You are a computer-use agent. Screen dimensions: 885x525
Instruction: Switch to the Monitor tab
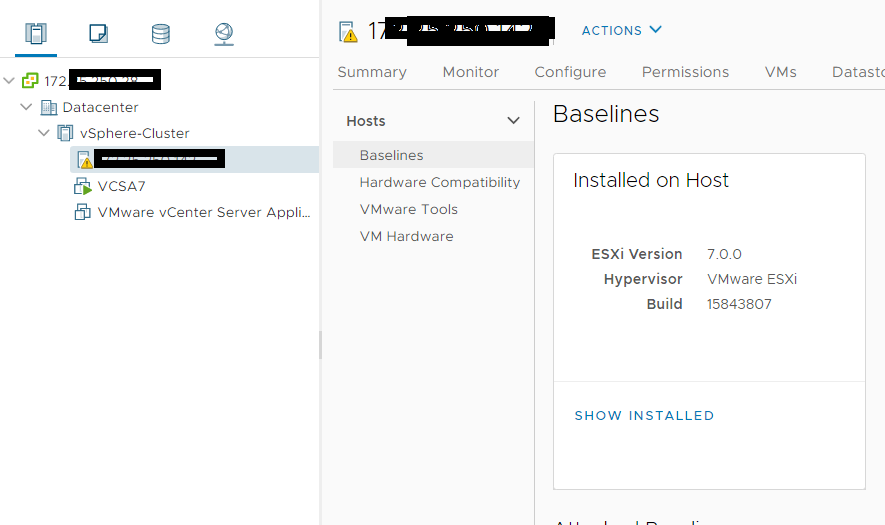click(471, 72)
